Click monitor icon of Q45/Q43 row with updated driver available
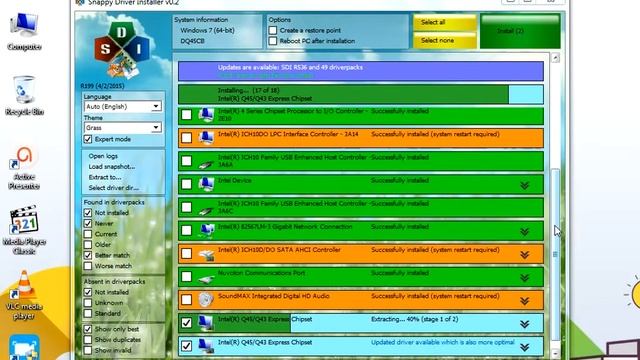The height and width of the screenshot is (360, 640). click(x=206, y=346)
